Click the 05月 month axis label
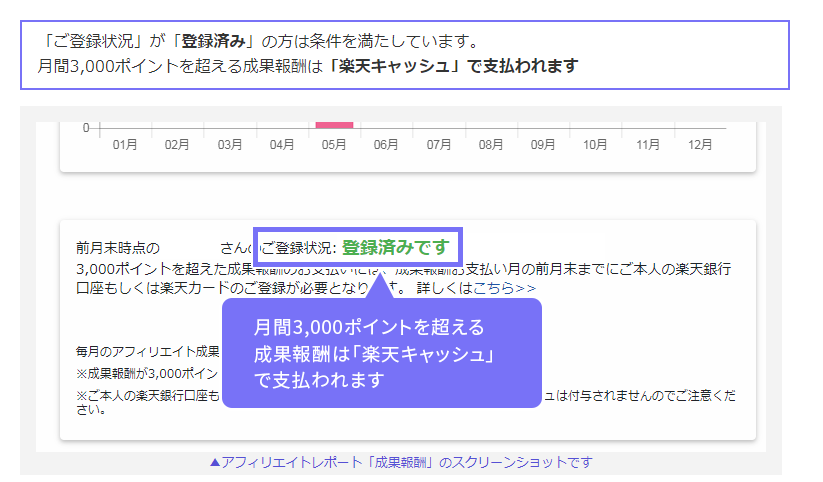Viewport: 823px width, 482px height. [x=334, y=145]
